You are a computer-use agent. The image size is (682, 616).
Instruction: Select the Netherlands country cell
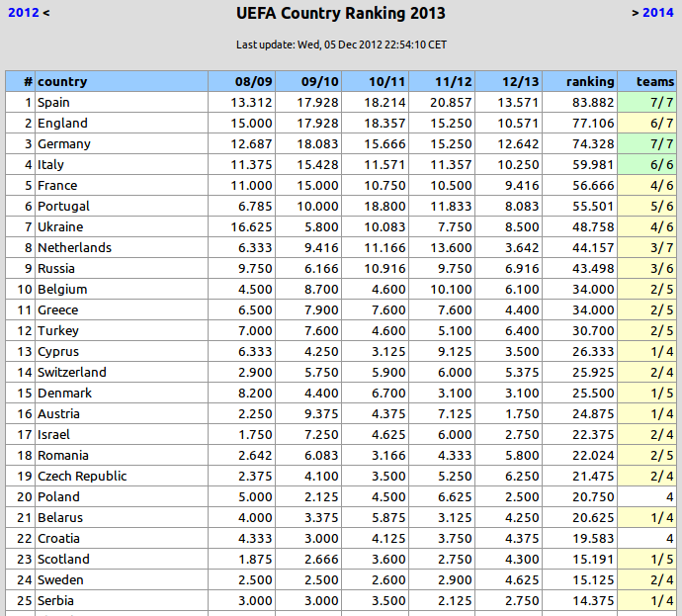pyautogui.click(x=122, y=247)
